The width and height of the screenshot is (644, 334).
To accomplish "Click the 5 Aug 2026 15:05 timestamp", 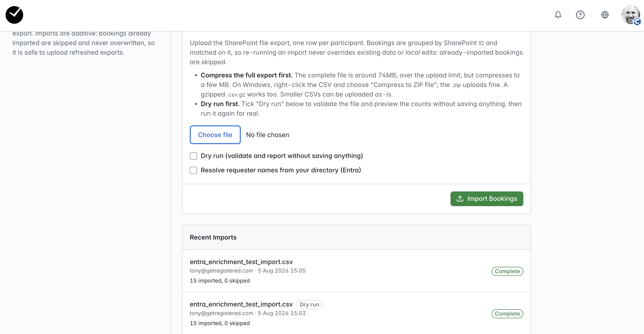I will [281, 271].
